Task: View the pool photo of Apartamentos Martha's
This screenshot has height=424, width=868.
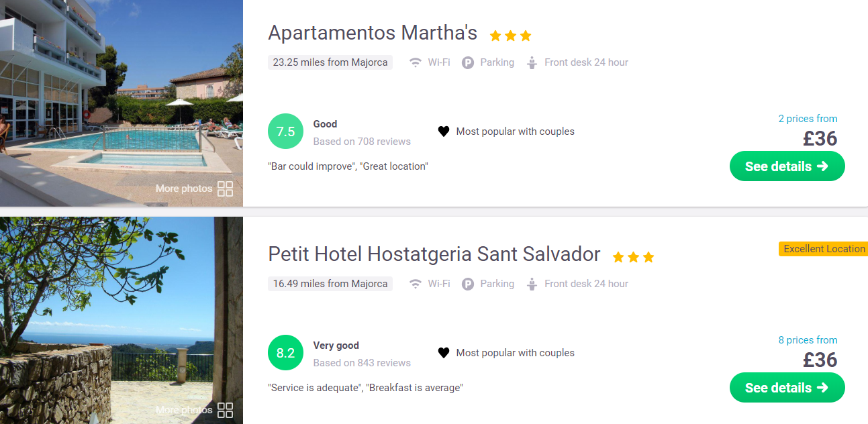Action: tap(121, 101)
